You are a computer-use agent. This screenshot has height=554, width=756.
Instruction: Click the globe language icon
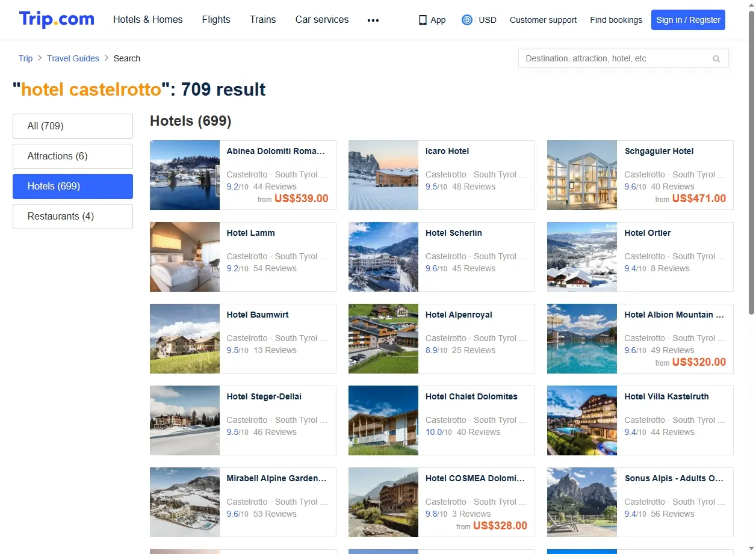[467, 20]
